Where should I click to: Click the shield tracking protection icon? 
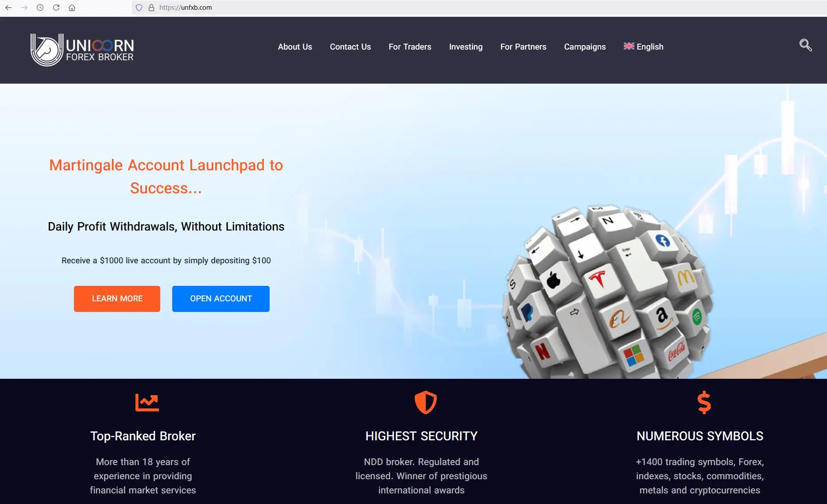139,8
